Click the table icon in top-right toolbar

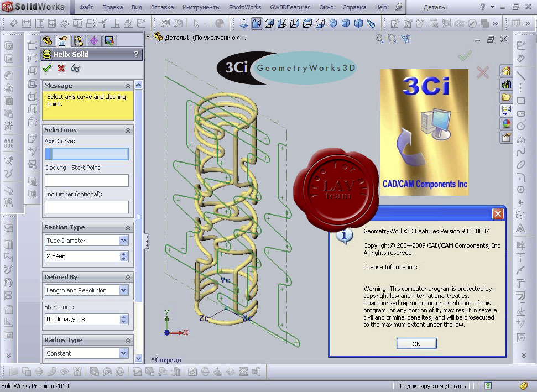[516, 23]
